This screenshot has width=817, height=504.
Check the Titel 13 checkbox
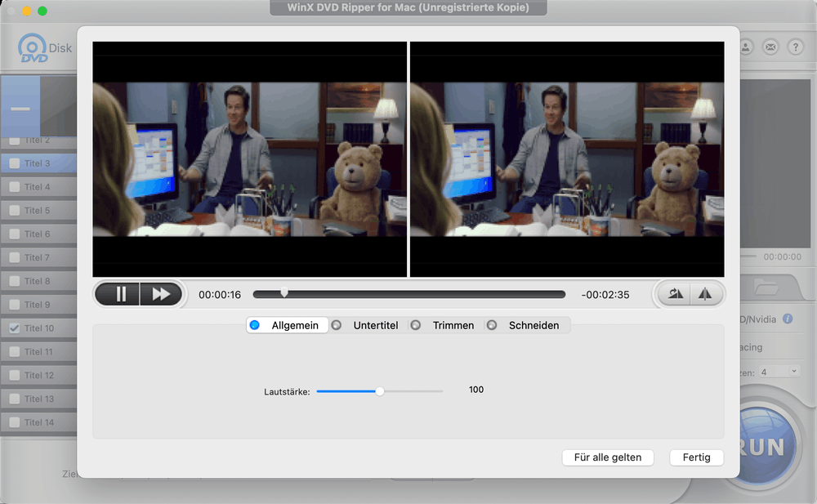(x=15, y=399)
